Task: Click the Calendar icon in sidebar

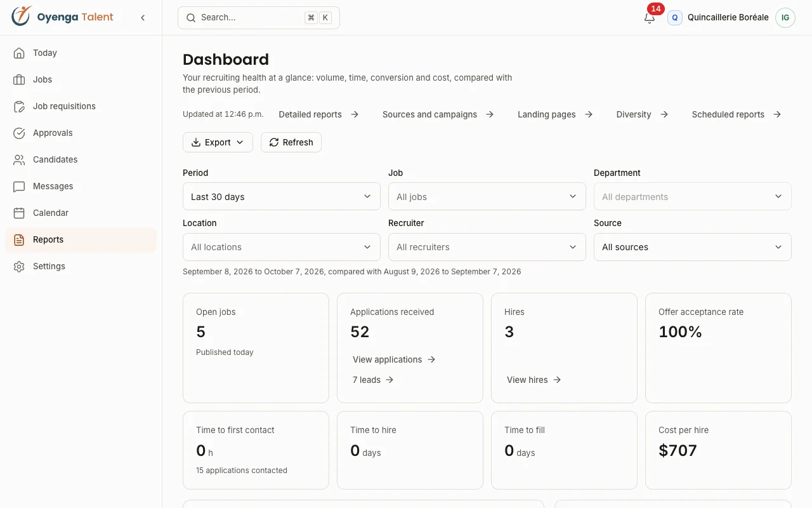Action: 20,213
